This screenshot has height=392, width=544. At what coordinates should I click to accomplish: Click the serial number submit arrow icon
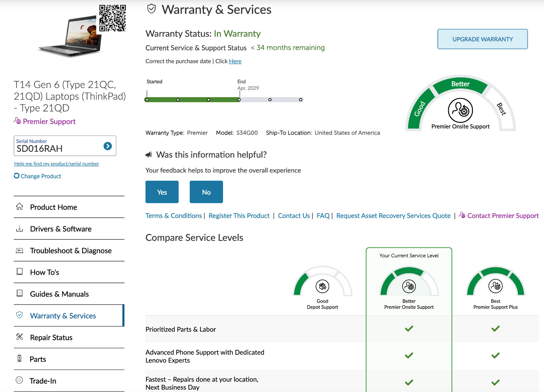[x=107, y=146]
